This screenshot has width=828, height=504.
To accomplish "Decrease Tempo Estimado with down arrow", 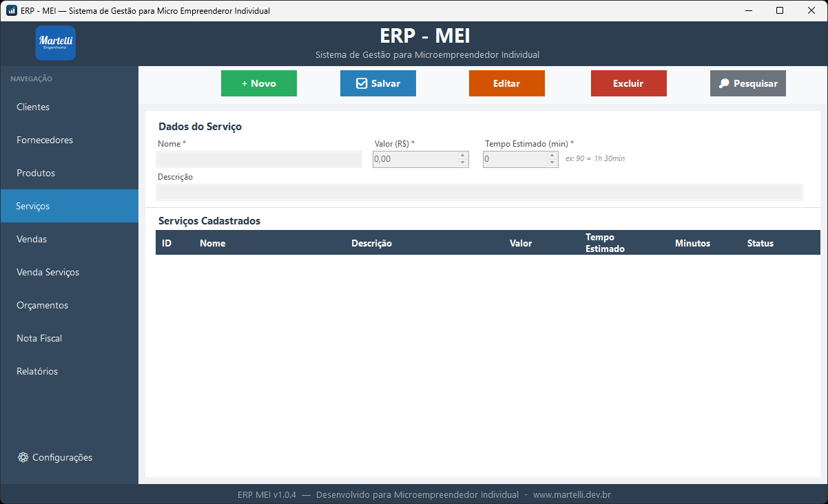I will pyautogui.click(x=552, y=163).
